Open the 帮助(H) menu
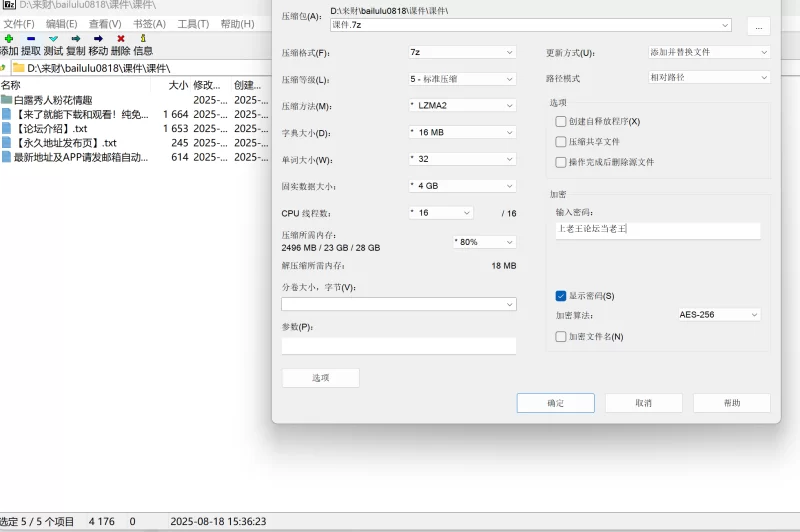 pos(237,24)
